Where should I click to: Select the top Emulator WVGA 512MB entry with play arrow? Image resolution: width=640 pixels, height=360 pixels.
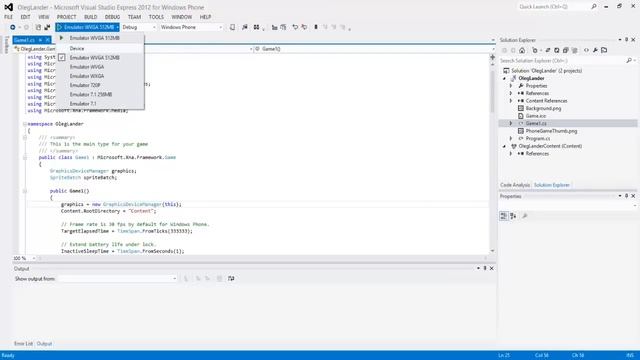[x=100, y=38]
